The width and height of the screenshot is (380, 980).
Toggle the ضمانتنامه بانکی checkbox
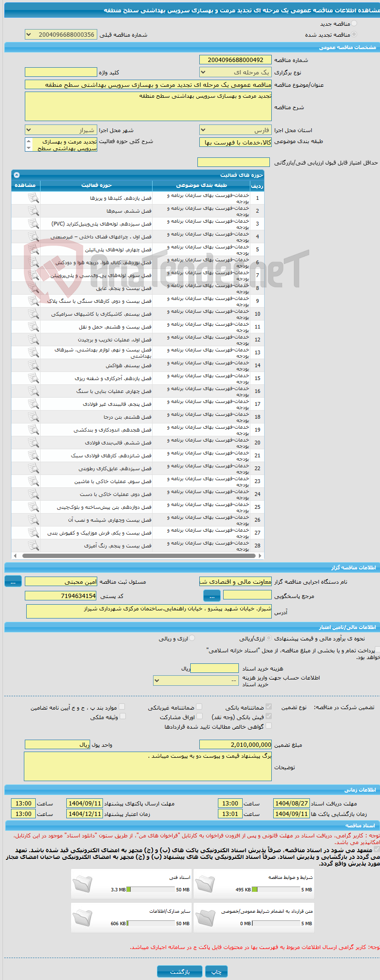[x=268, y=707]
